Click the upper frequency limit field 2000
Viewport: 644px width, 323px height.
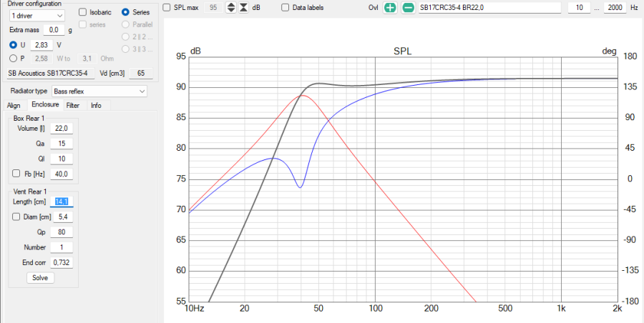tap(615, 7)
